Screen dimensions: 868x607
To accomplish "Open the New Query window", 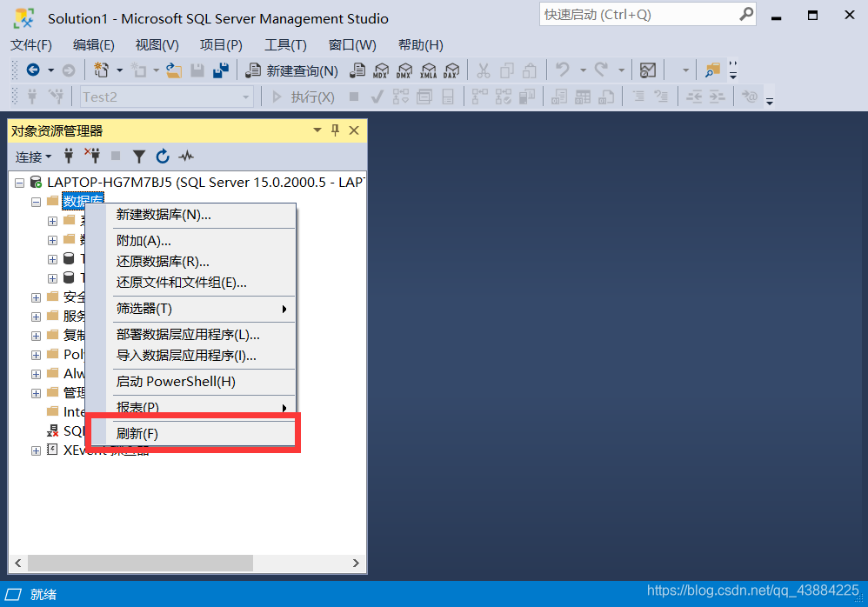I will pos(304,70).
